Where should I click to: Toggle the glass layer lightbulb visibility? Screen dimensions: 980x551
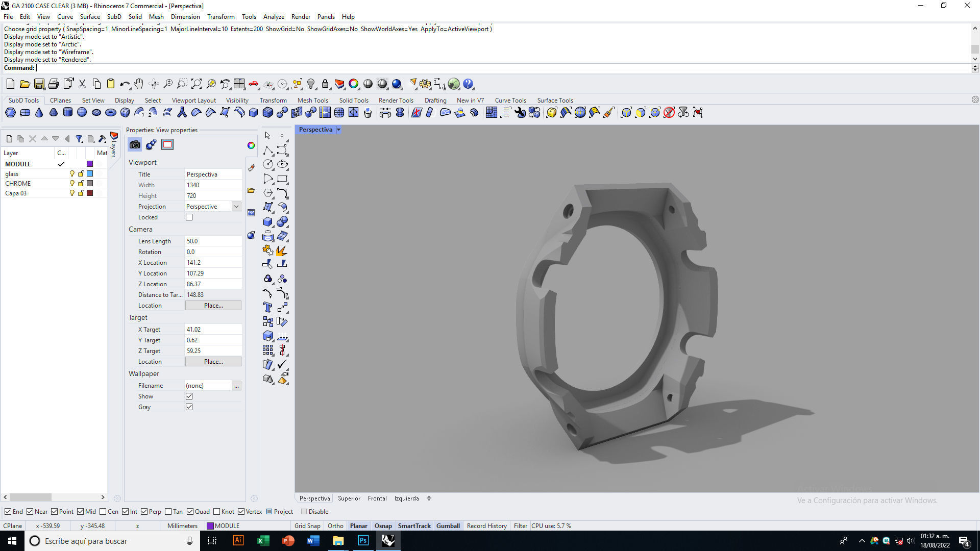pos(72,174)
